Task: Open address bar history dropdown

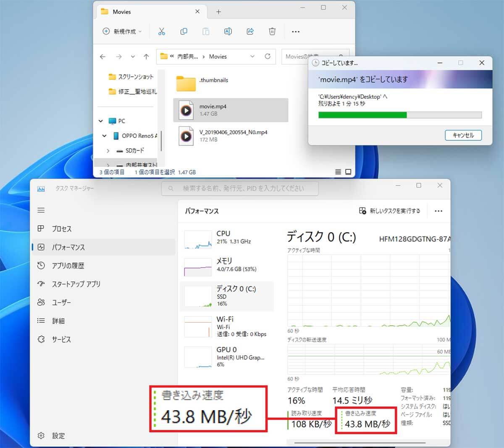Action: pos(252,56)
